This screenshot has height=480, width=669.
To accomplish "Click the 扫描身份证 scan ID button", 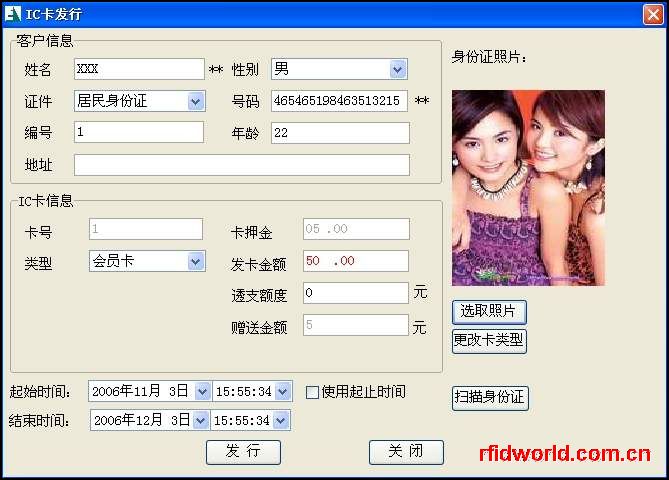I will (490, 398).
